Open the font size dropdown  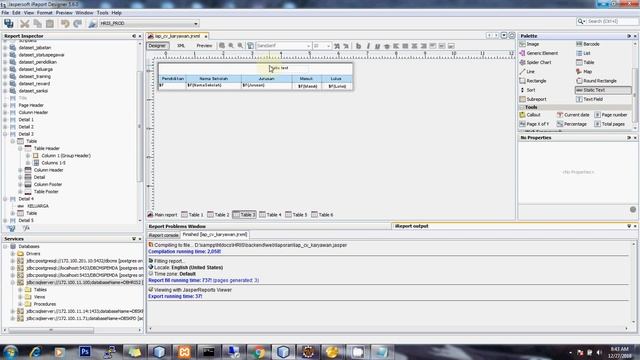point(328,46)
